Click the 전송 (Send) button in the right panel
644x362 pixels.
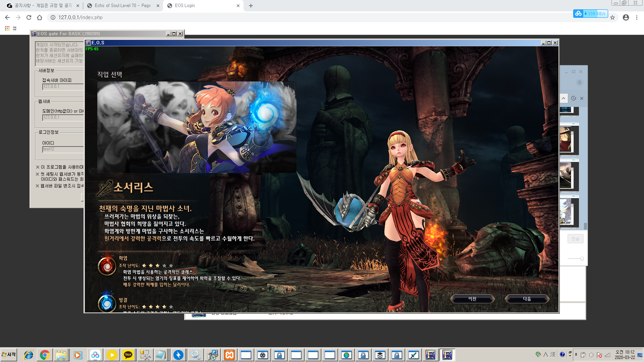click(x=576, y=239)
